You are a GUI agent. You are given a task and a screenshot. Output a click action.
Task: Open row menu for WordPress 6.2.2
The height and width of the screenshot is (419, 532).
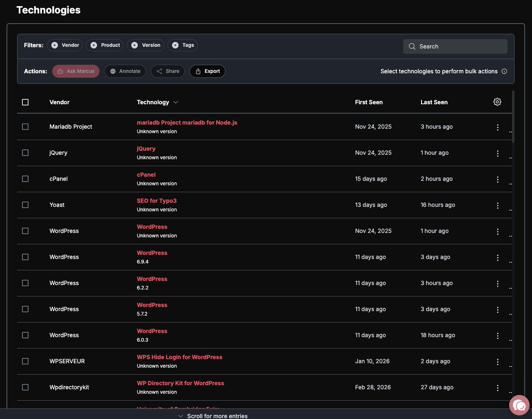point(498,283)
